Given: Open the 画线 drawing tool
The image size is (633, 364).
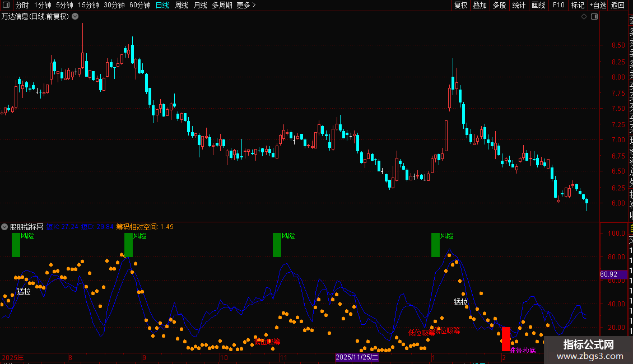Looking at the screenshot, I should (x=538, y=5).
